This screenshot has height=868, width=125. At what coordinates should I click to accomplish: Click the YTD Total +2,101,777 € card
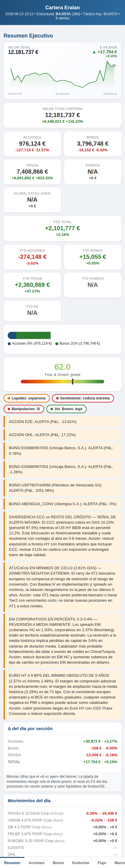pos(62,228)
